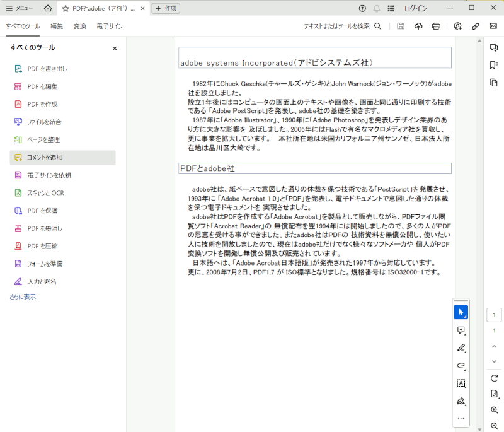Viewport: 504px width, 432px height.
Task: Select ページを整理 tool
Action: coord(62,139)
